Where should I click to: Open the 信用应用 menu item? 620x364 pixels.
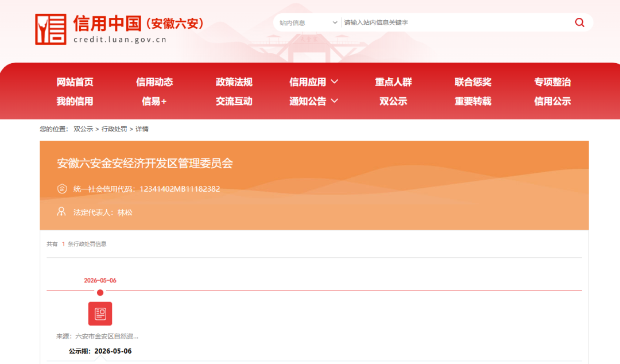(308, 82)
